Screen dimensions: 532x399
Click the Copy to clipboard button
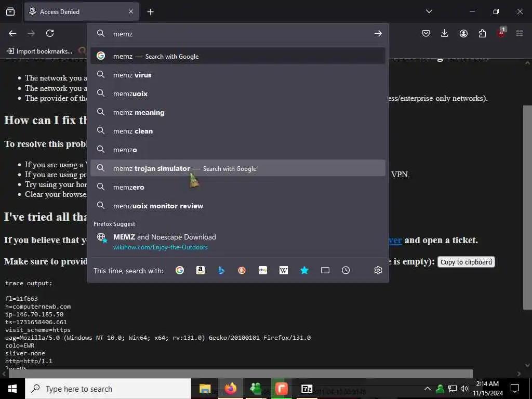(466, 262)
